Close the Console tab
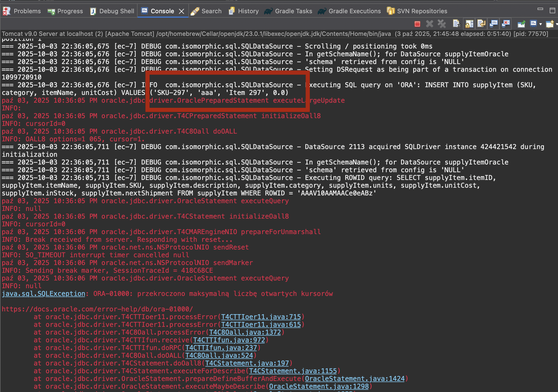558x392 pixels. click(x=181, y=11)
